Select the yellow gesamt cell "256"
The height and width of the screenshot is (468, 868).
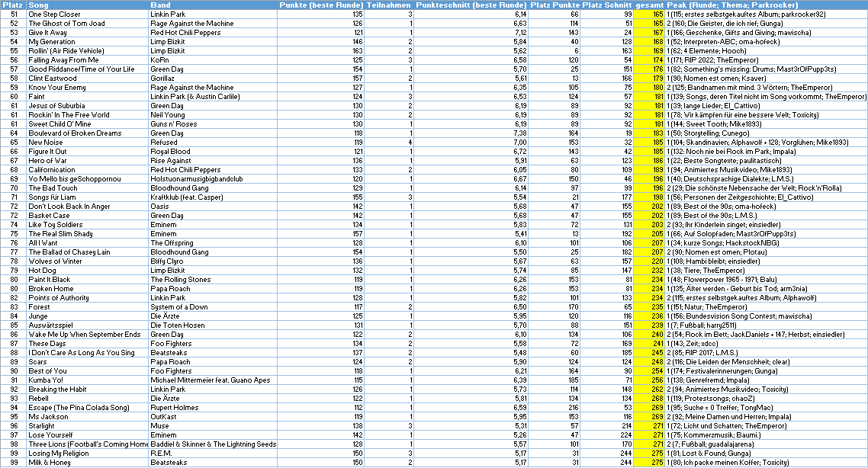649,380
